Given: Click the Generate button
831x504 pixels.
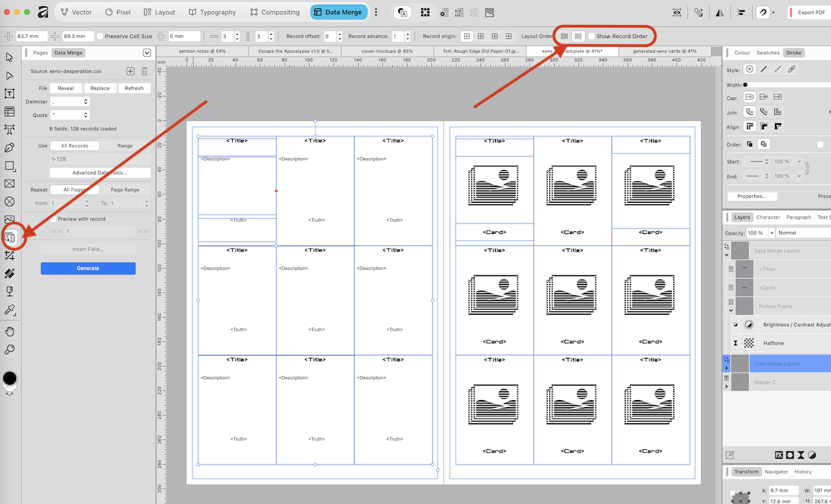Looking at the screenshot, I should pos(88,268).
